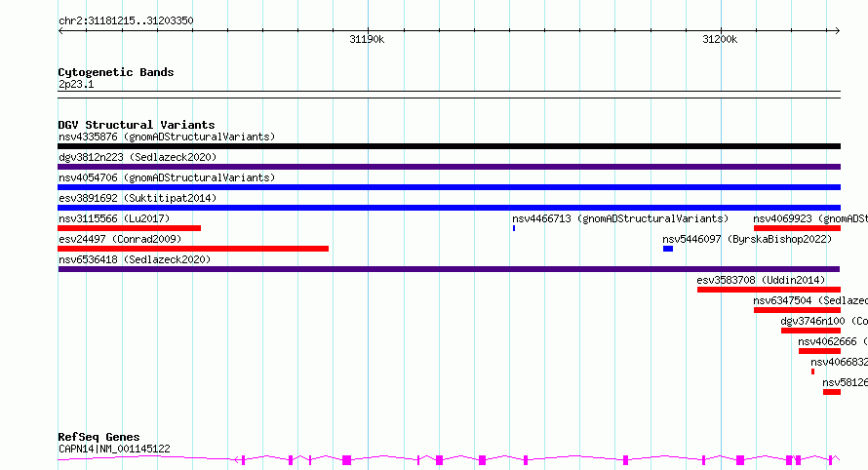Click the Cytogenetic Bands track title
This screenshot has height=470, width=868.
click(116, 72)
